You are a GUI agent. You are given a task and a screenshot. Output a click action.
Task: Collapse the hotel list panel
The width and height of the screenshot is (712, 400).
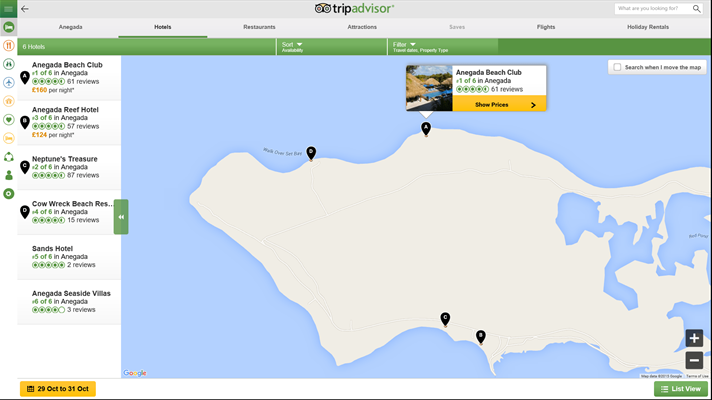tap(121, 217)
